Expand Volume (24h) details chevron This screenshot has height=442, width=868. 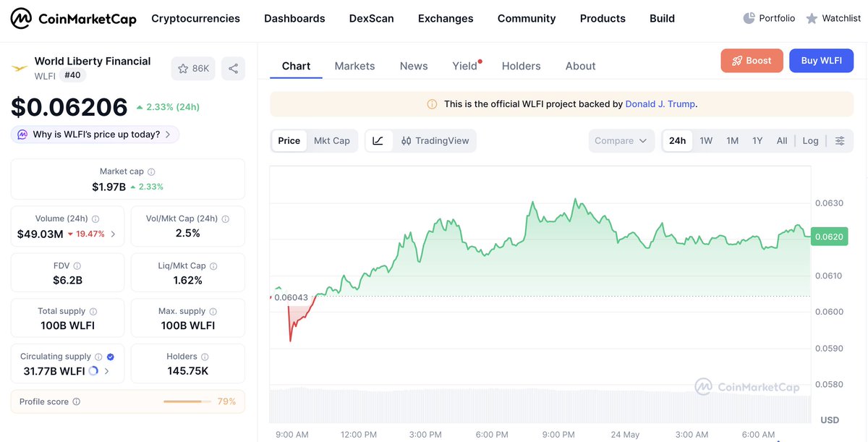[x=113, y=234]
